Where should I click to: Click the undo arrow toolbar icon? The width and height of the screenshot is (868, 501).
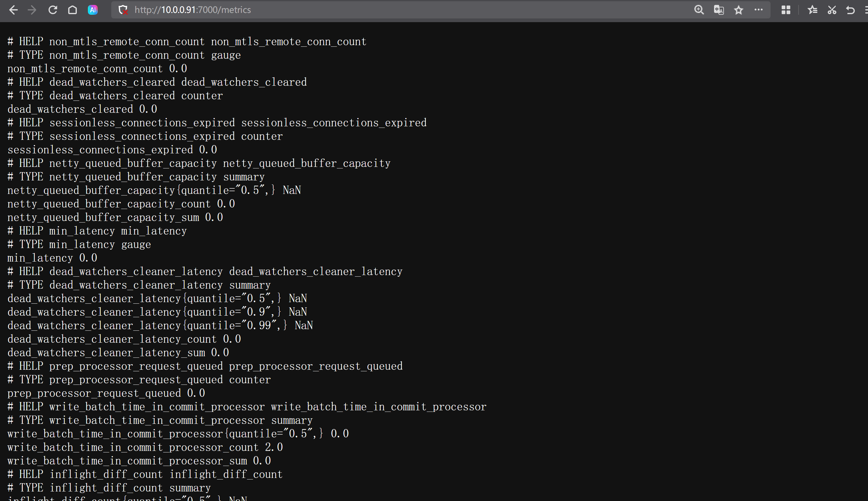point(850,10)
